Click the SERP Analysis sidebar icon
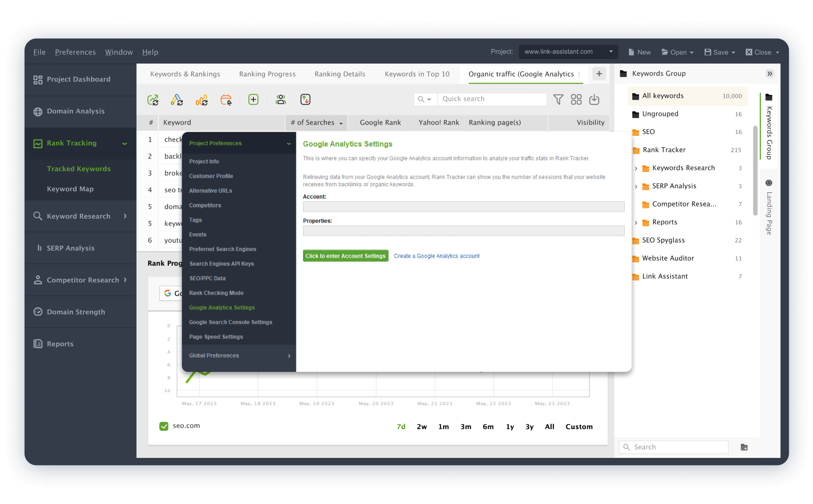Screen dimensions: 813x504 pos(39,248)
